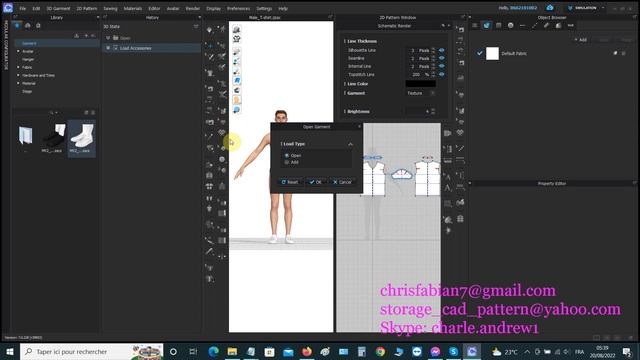
Task: Click the Library add folder plus icon
Action: 86,36
